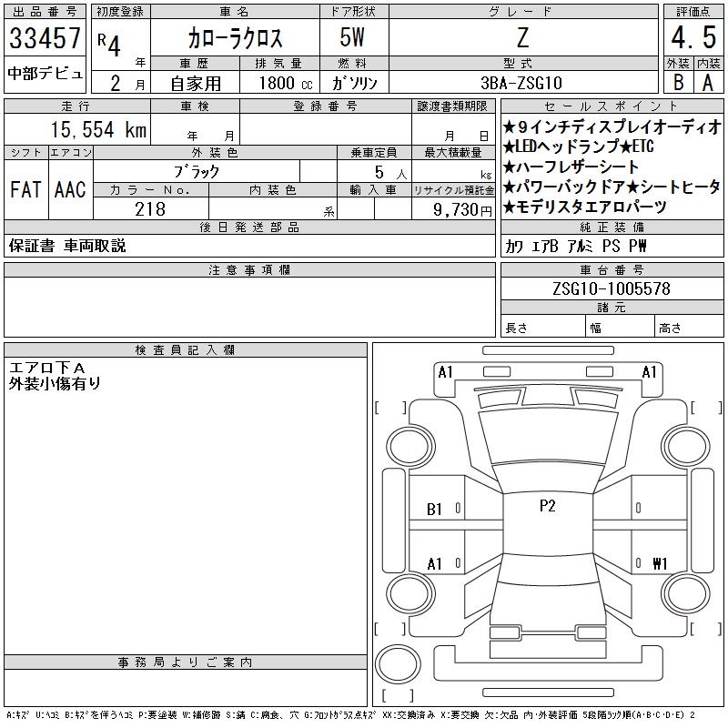Select the exterior color ブラック
This screenshot has width=728, height=728.
tap(197, 172)
